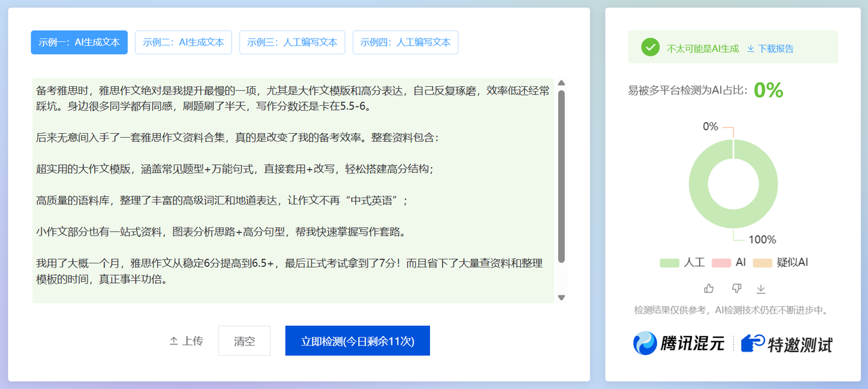Viewport: 868px width, 389px height.
Task: Select the 示例一：AI生成文本 tab
Action: point(79,42)
